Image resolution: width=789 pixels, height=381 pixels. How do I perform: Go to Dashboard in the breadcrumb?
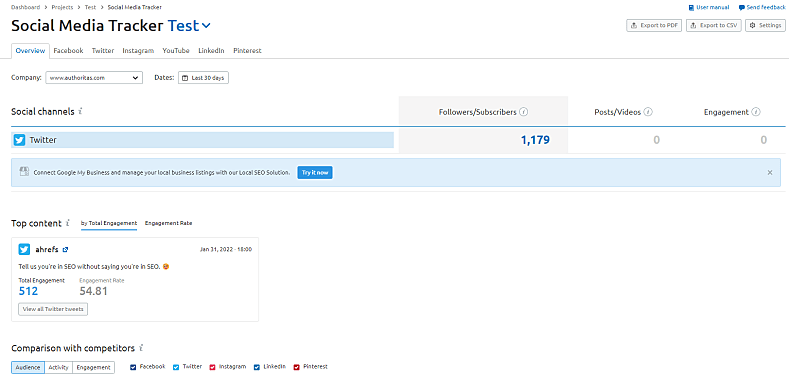point(25,8)
